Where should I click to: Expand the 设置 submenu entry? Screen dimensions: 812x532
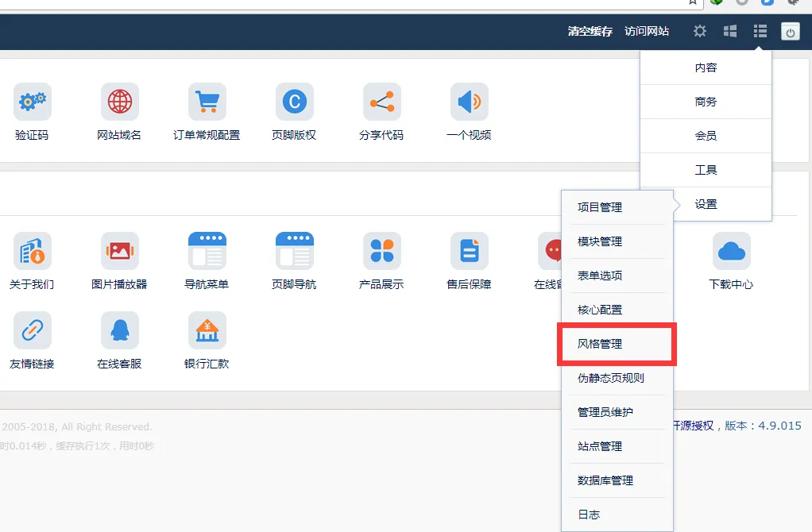point(706,204)
